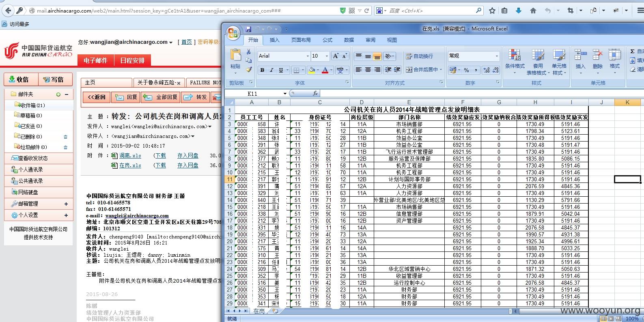This screenshot has height=322, width=644.
Task: Open the 常规 number format dropdown
Action: point(496,56)
